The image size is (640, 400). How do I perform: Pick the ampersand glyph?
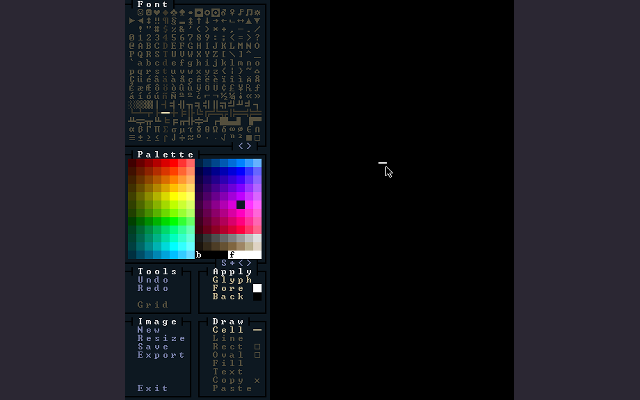(x=182, y=29)
